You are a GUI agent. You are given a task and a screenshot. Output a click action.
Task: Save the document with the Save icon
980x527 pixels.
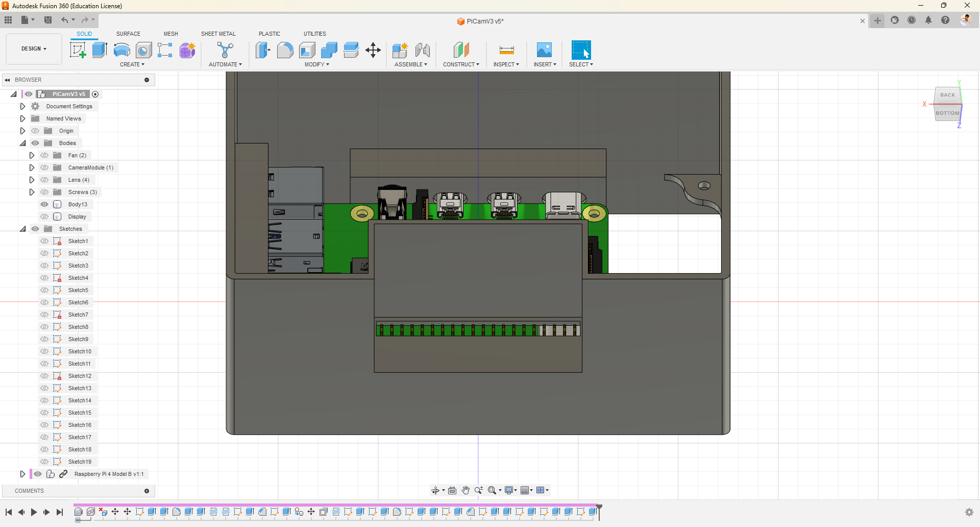(x=48, y=20)
